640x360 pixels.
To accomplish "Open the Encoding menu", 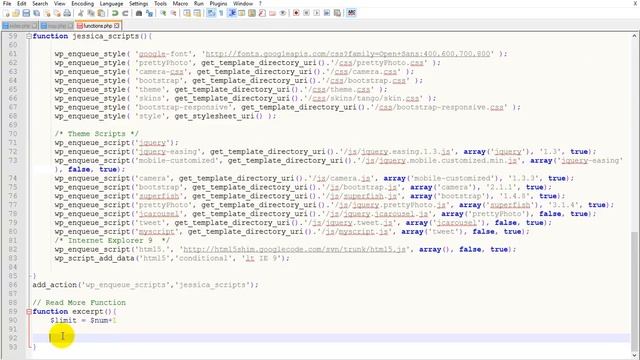I will coord(82,3).
